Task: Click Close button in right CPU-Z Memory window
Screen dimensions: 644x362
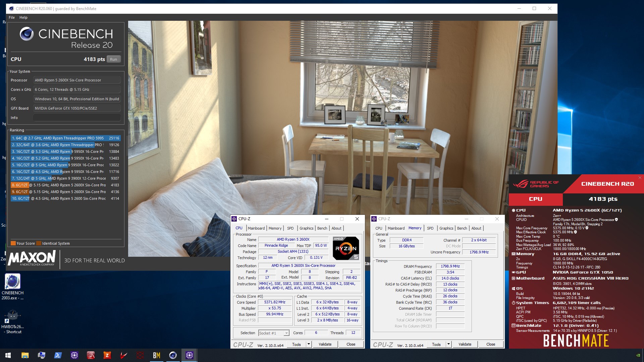Action: pos(491,344)
